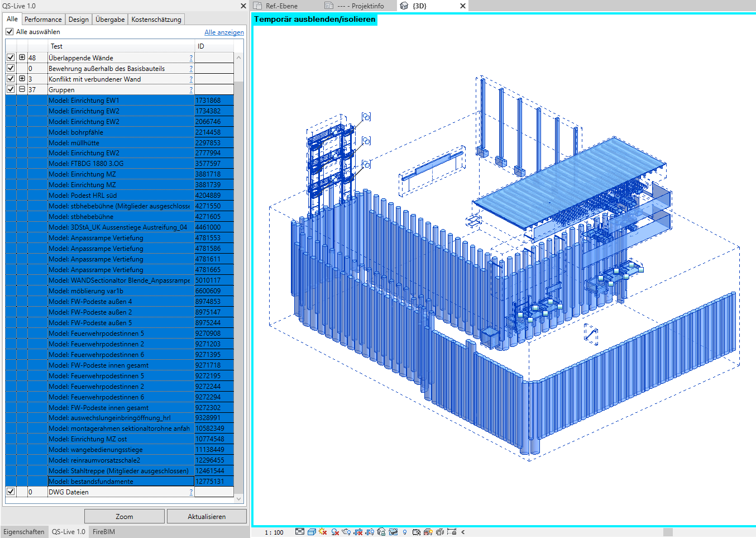Toggle the Shadows icon in view bar
This screenshot has height=538, width=756.
pos(335,532)
